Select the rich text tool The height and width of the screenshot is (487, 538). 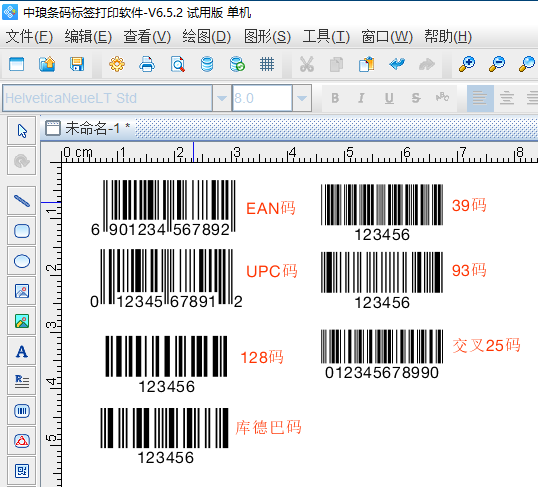click(x=22, y=381)
